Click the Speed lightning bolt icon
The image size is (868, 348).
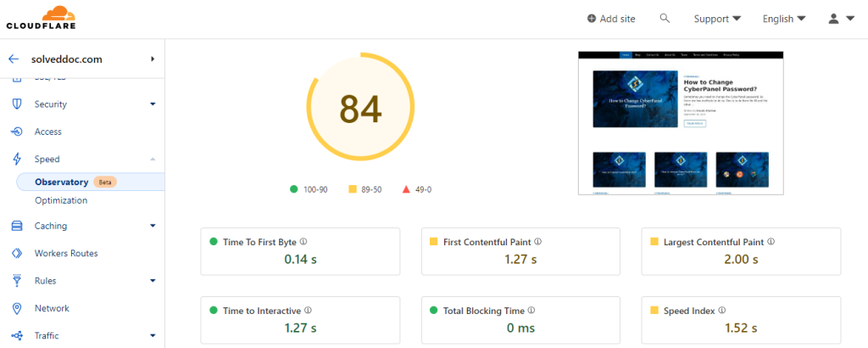(17, 159)
